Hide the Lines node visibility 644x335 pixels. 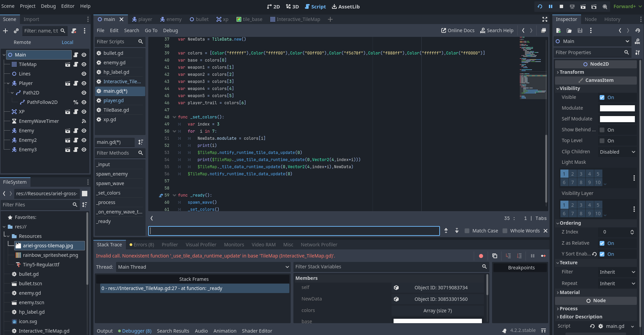84,74
